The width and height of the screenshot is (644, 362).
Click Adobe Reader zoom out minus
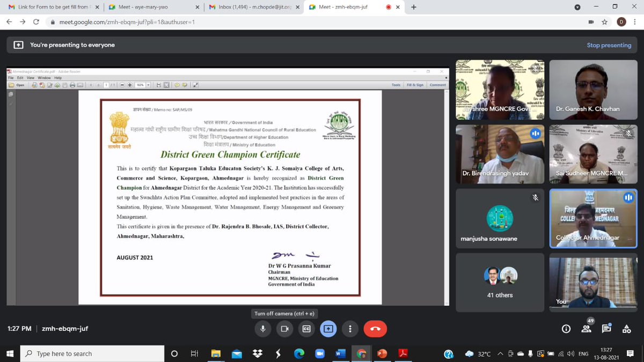(122, 85)
